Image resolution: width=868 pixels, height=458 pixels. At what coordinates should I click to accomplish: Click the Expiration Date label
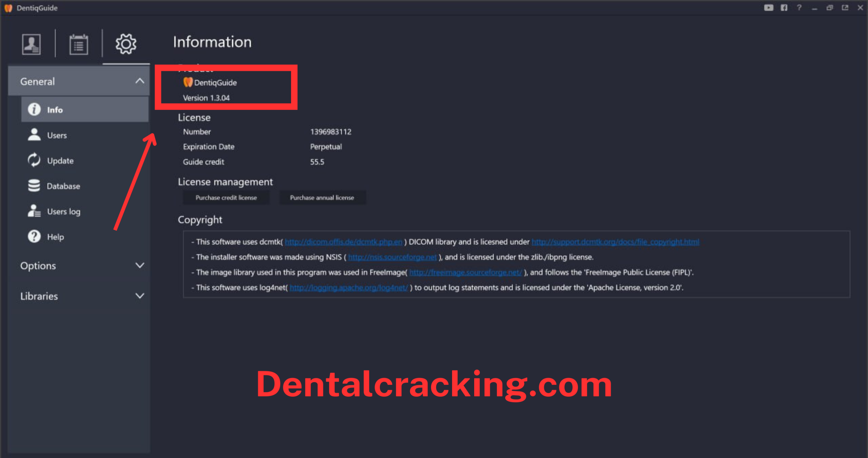pyautogui.click(x=209, y=147)
